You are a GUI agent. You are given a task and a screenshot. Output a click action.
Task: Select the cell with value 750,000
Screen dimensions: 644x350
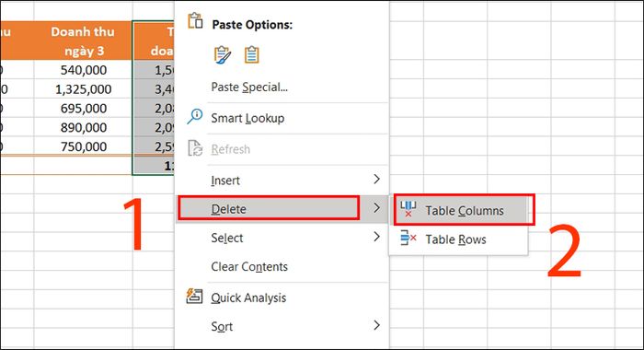[83, 146]
